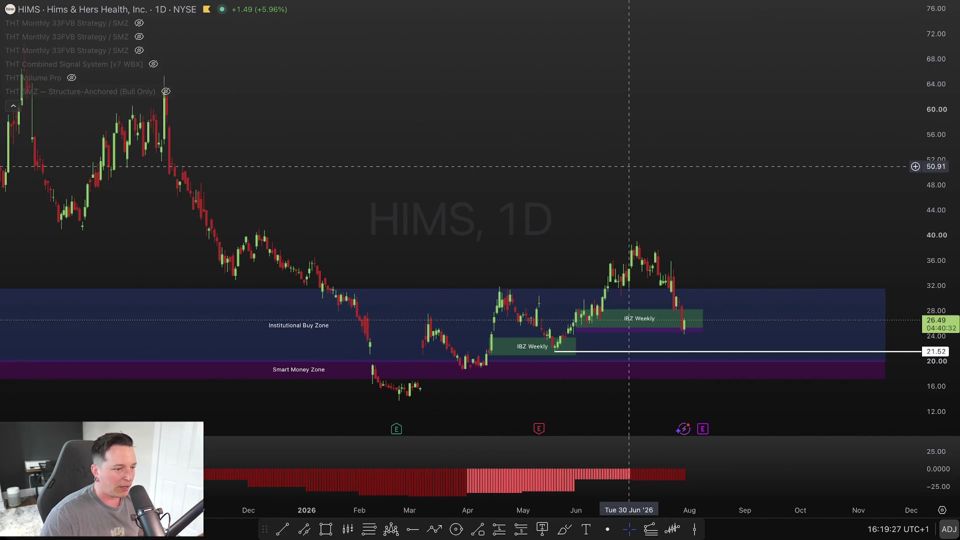
Task: Click the THT Volume Pro indicator name
Action: (33, 78)
